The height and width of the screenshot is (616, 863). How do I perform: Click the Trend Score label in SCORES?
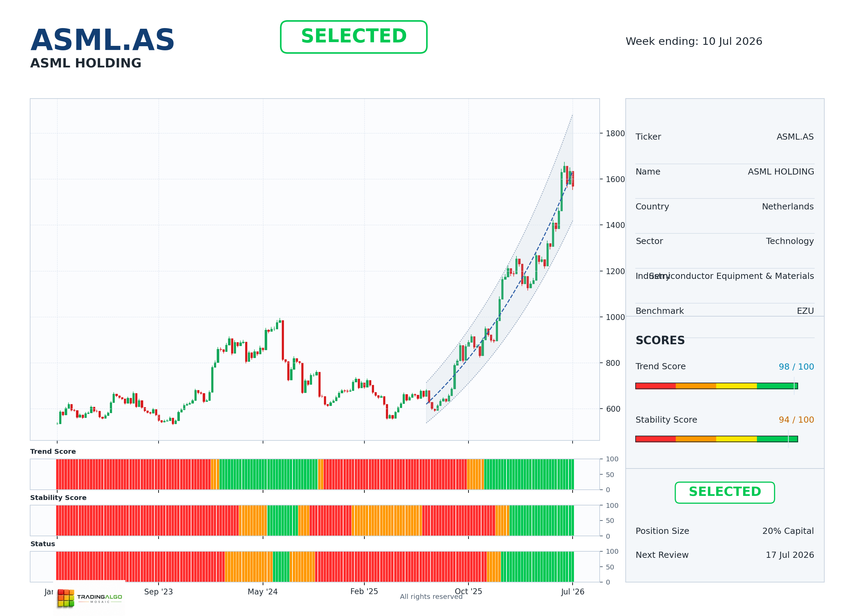point(660,367)
